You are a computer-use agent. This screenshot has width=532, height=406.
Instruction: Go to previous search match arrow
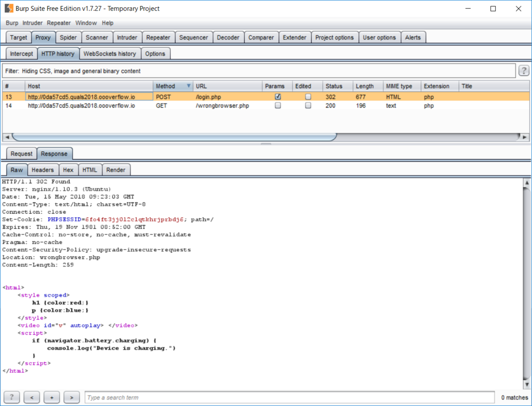point(32,397)
